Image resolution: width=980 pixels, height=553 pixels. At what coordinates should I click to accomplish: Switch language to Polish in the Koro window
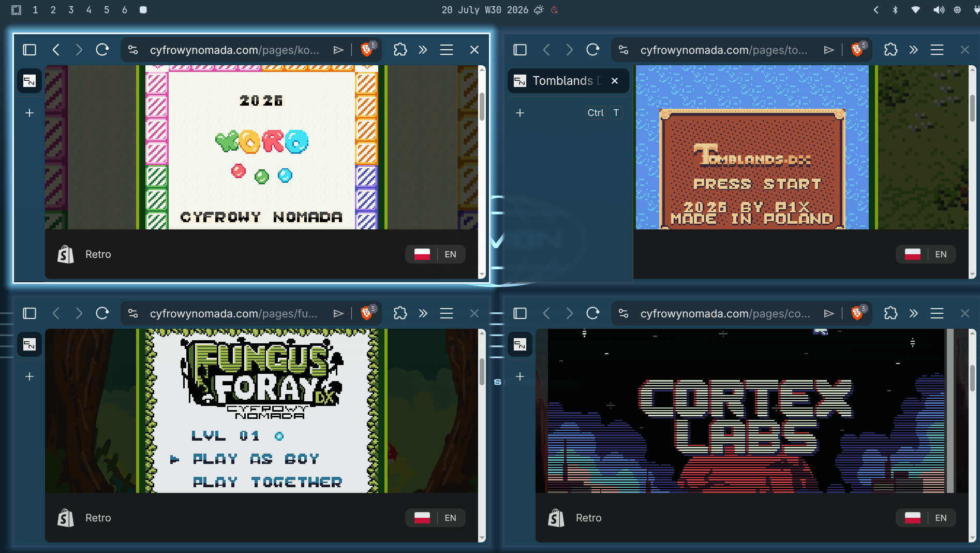pyautogui.click(x=422, y=254)
